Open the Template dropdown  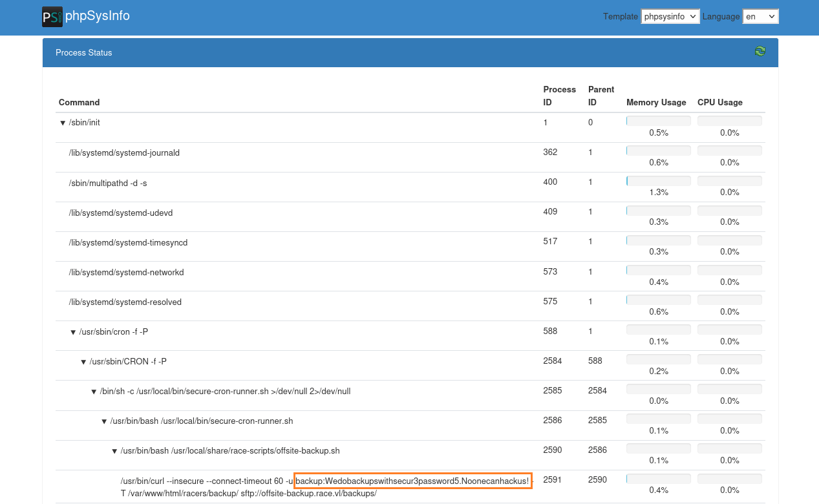[x=670, y=16]
